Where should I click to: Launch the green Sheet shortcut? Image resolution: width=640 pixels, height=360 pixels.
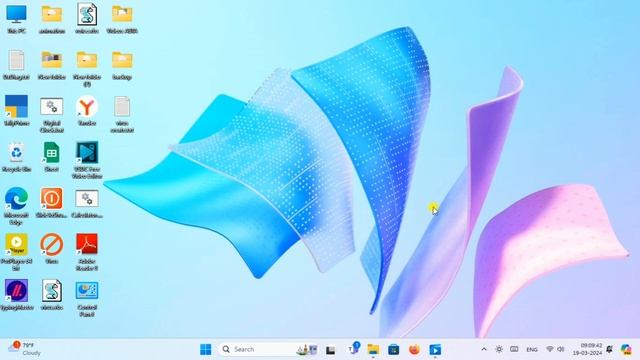[x=51, y=157]
